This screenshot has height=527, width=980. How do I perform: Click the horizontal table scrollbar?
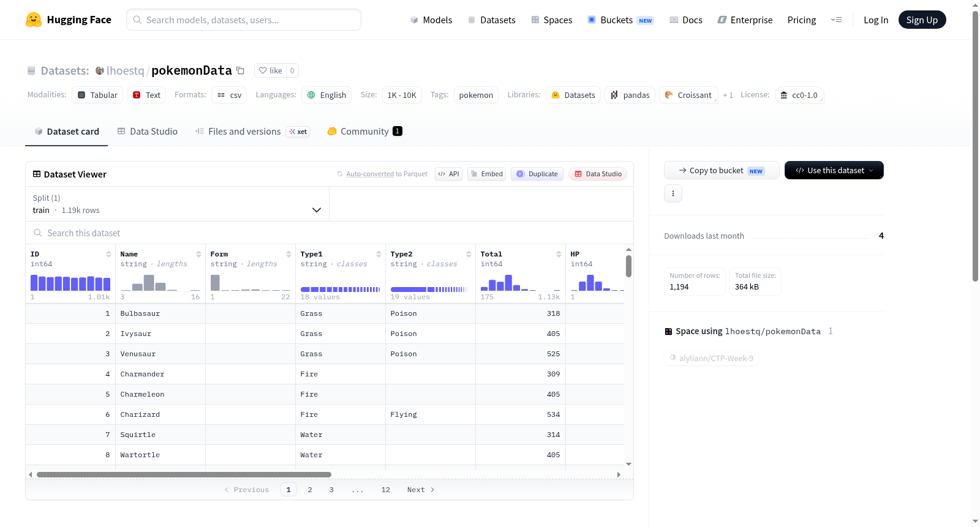184,474
